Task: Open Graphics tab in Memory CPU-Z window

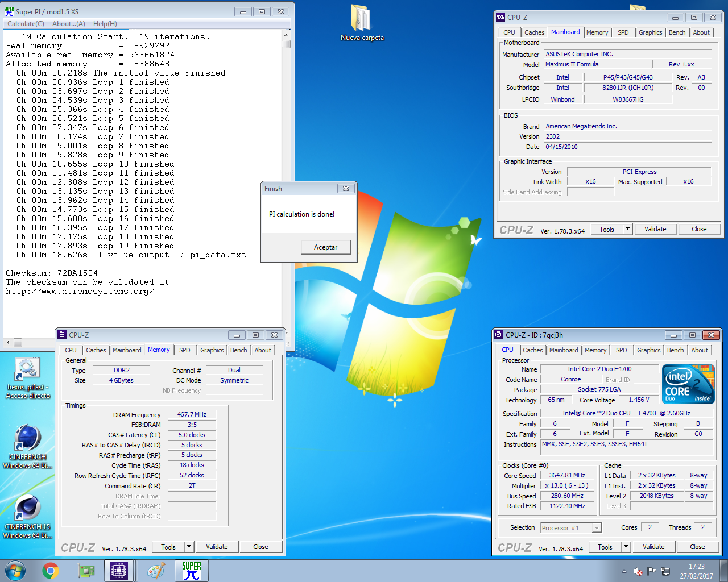Action: 212,350
